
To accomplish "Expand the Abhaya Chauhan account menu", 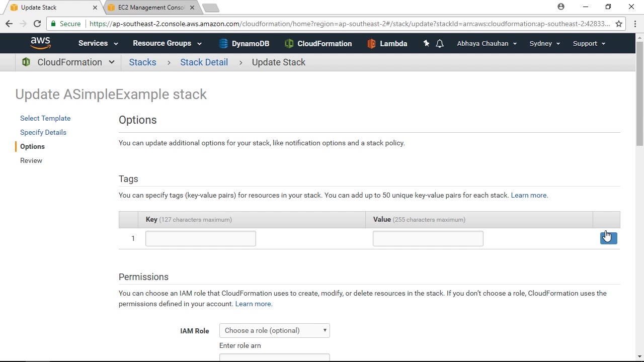I will (487, 44).
